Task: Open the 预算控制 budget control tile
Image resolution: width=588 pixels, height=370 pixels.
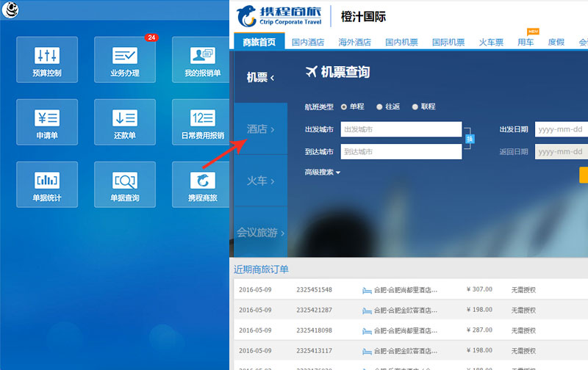Action: click(47, 59)
